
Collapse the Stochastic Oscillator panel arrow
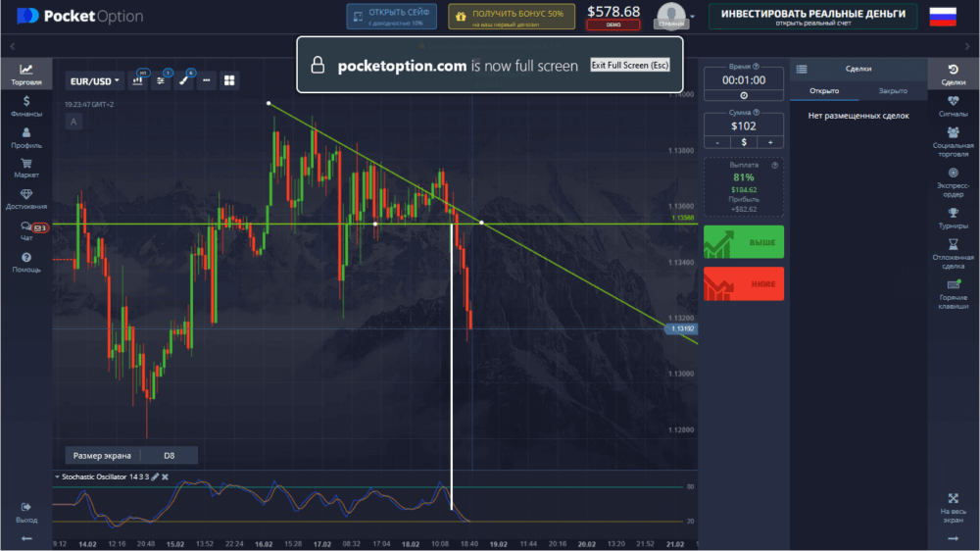click(x=57, y=476)
